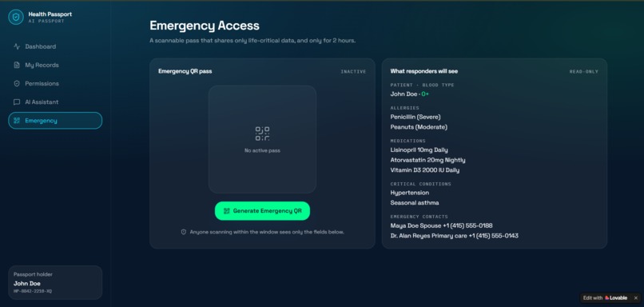The width and height of the screenshot is (644, 307).
Task: Click the Dr. Alan Reyes Primary care contact
Action: point(455,236)
